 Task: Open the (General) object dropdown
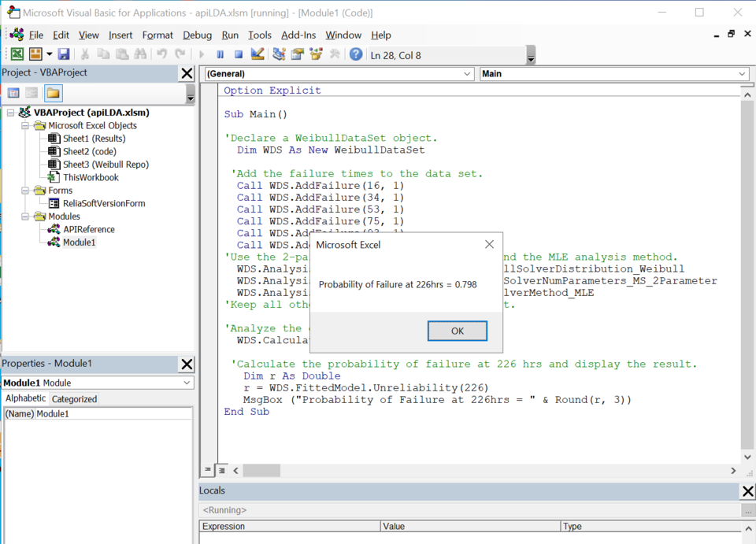pyautogui.click(x=339, y=74)
